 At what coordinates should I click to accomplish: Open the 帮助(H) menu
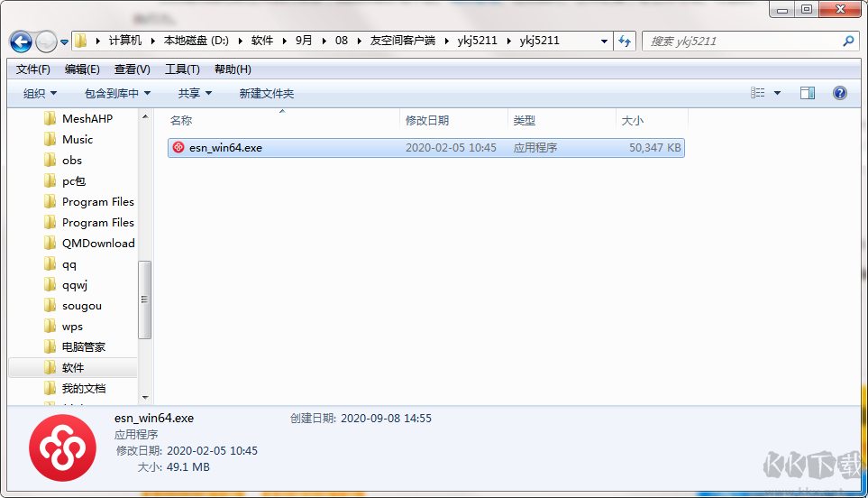coord(233,69)
